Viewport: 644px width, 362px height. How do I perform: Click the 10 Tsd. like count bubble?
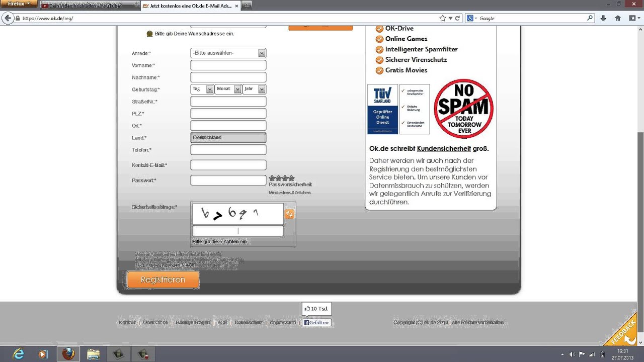(x=316, y=309)
